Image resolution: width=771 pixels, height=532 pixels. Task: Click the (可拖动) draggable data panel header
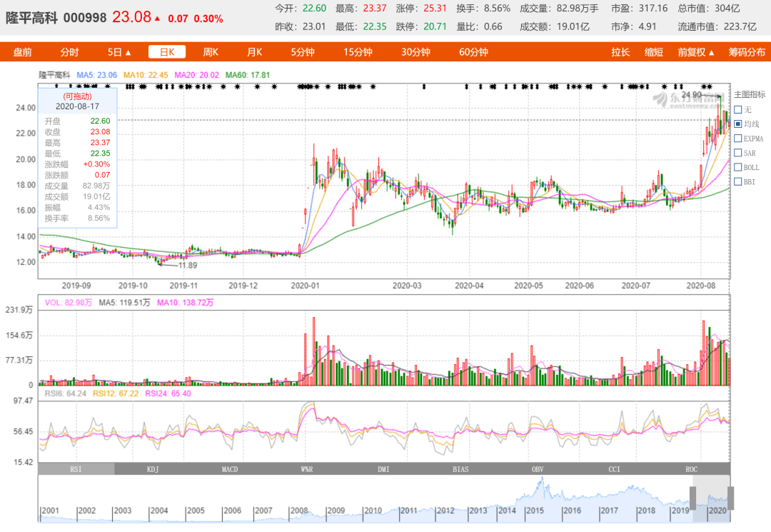pos(77,96)
